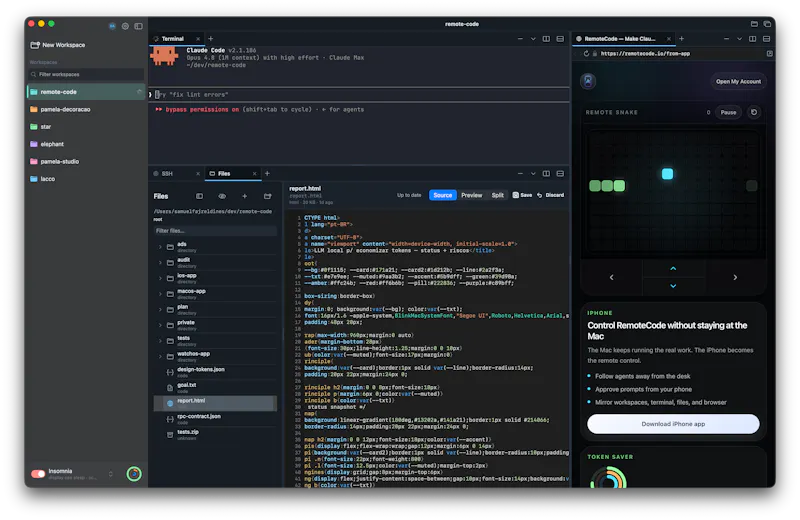
Task: Select the remote-code workspace
Action: pyautogui.click(x=86, y=92)
